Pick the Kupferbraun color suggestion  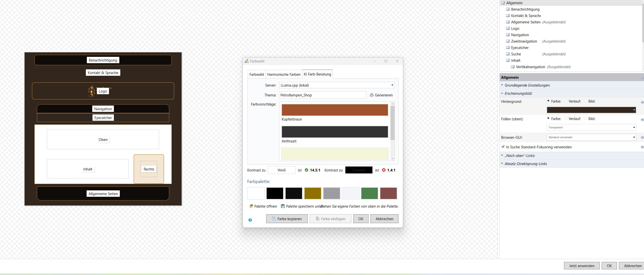(x=335, y=110)
